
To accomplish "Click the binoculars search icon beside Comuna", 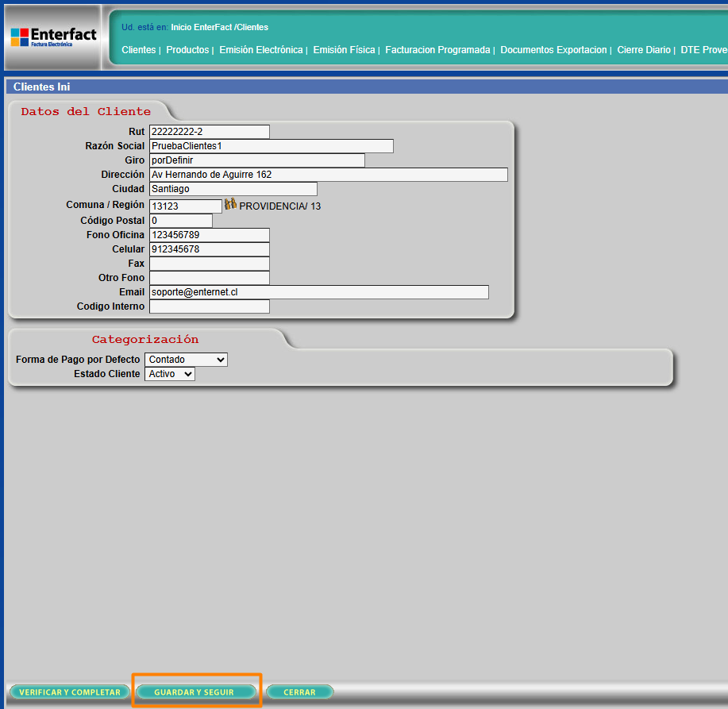I will [230, 205].
